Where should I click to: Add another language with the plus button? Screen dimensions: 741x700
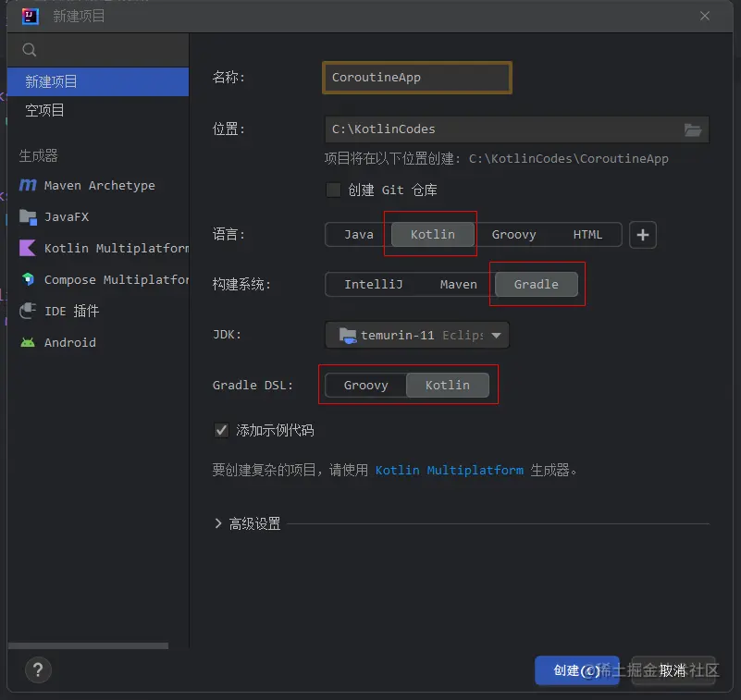click(x=643, y=235)
